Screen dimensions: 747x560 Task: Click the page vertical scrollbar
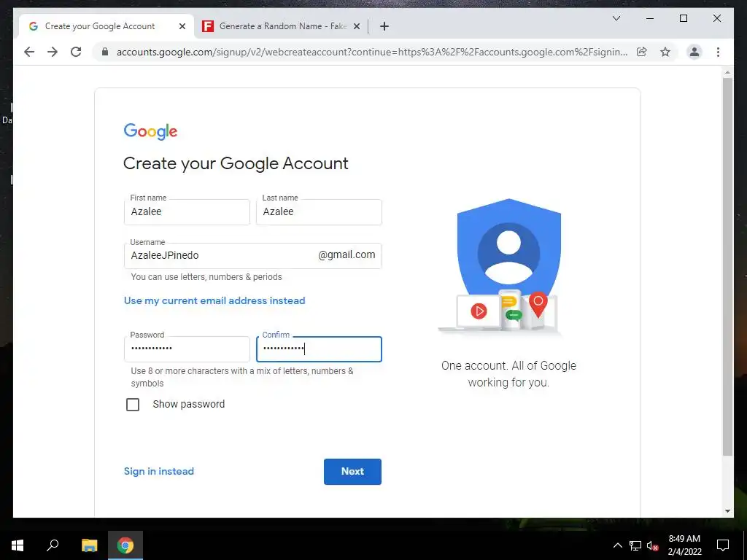click(x=727, y=267)
